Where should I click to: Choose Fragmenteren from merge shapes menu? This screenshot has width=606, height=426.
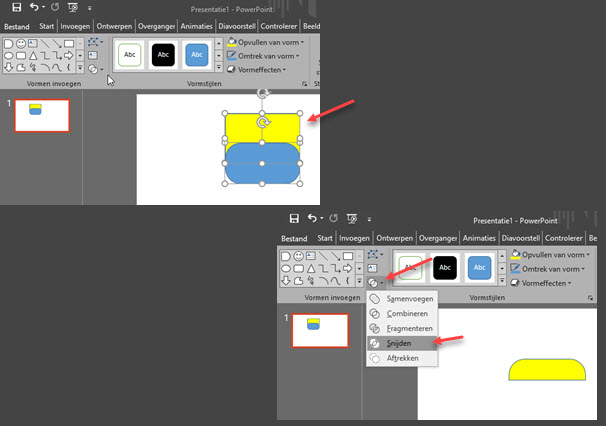click(402, 329)
